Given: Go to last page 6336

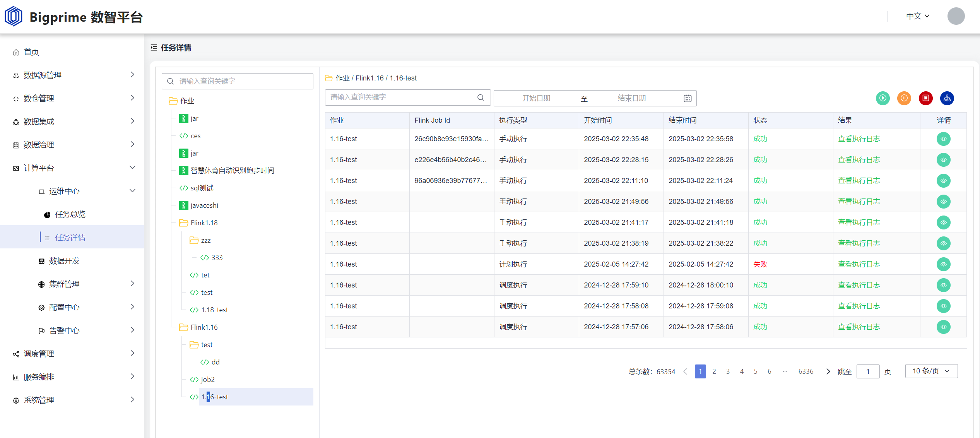Looking at the screenshot, I should point(806,371).
